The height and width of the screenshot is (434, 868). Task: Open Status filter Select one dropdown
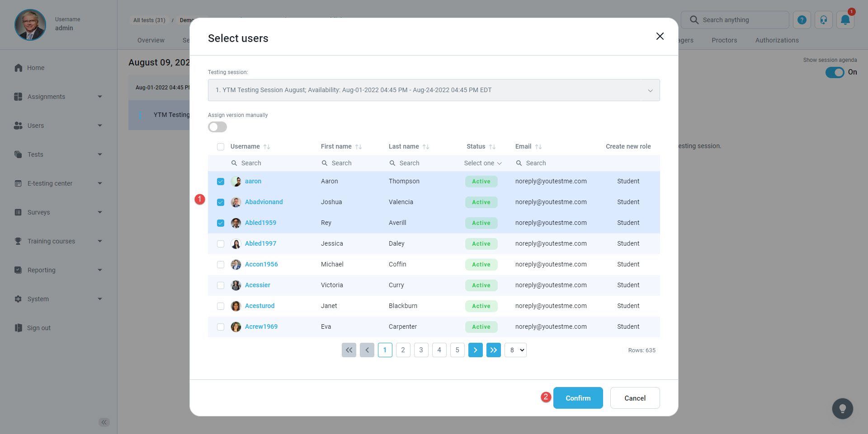(x=482, y=163)
